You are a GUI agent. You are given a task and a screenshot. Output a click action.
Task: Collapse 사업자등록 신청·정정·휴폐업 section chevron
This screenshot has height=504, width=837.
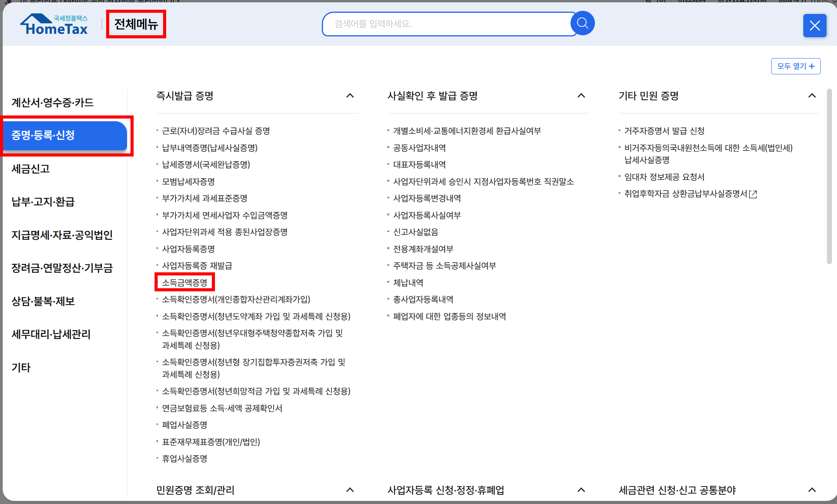[581, 490]
